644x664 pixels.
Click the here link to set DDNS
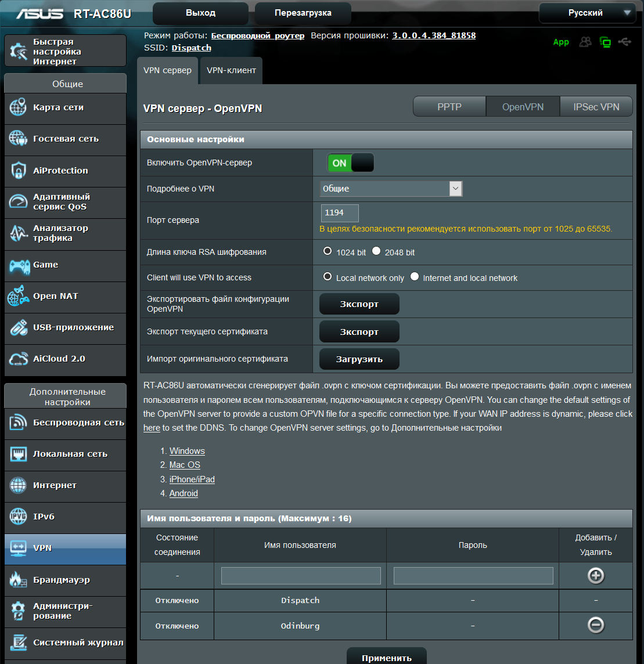click(152, 428)
